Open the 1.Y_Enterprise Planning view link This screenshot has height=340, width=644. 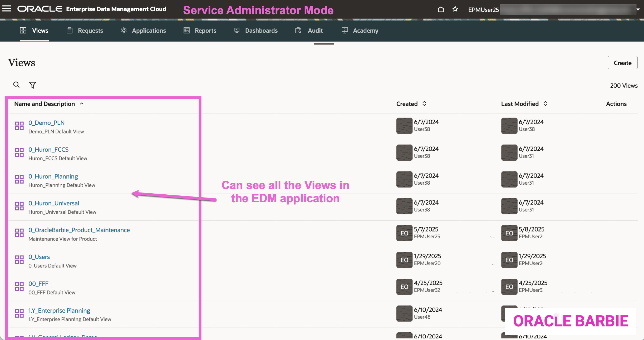click(59, 311)
